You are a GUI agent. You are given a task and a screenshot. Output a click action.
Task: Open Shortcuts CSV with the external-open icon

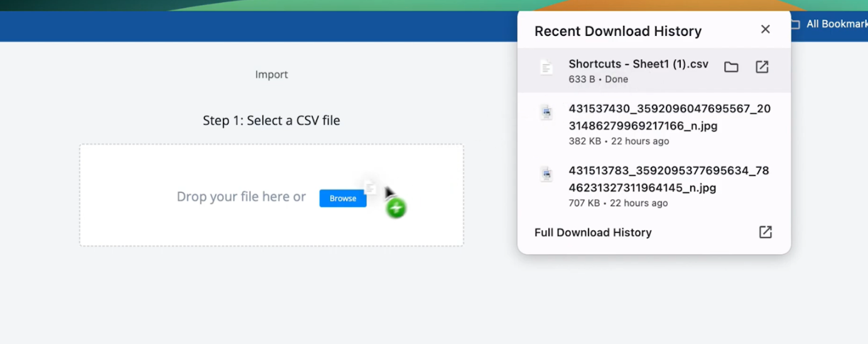tap(762, 67)
